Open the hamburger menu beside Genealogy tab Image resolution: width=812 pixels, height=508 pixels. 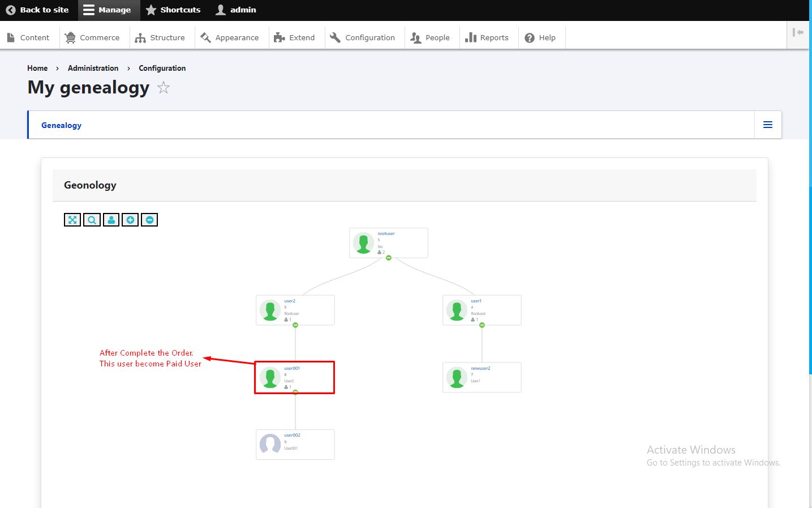click(x=768, y=125)
